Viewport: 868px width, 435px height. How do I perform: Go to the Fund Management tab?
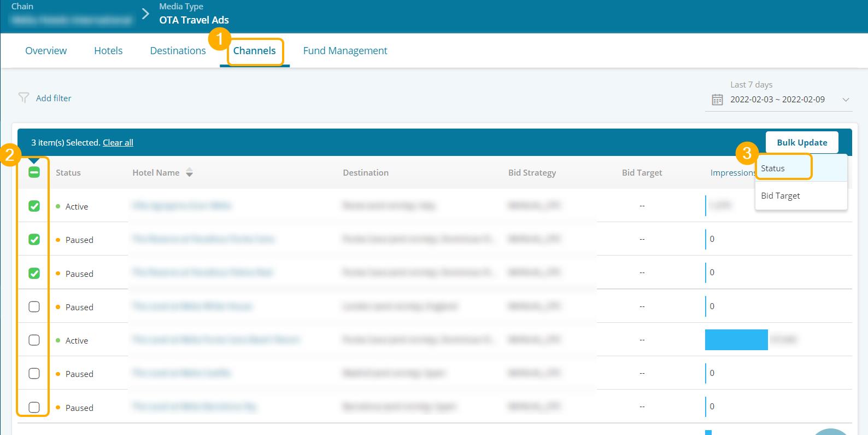(x=345, y=51)
